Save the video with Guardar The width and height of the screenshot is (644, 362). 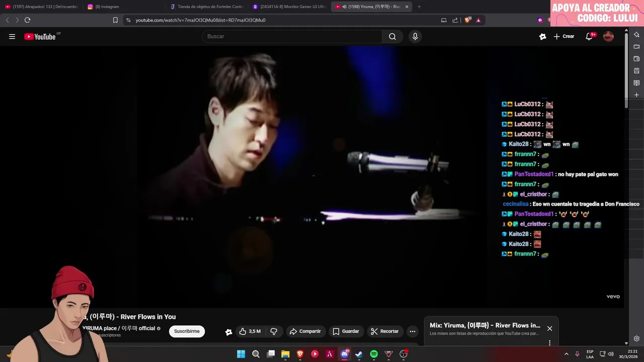346,331
